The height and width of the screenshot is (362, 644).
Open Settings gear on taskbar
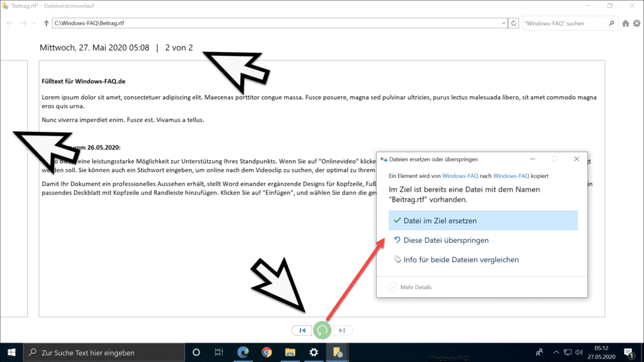tap(314, 353)
